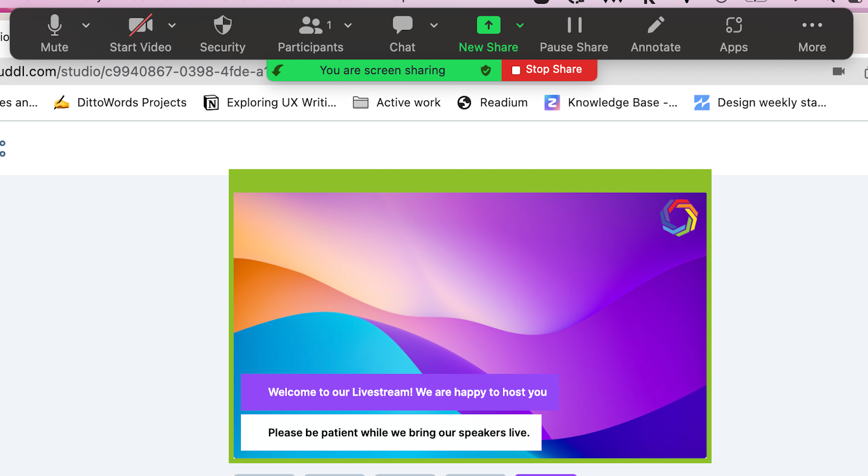Expand New Share options chevron
The image size is (868, 476).
tap(520, 25)
